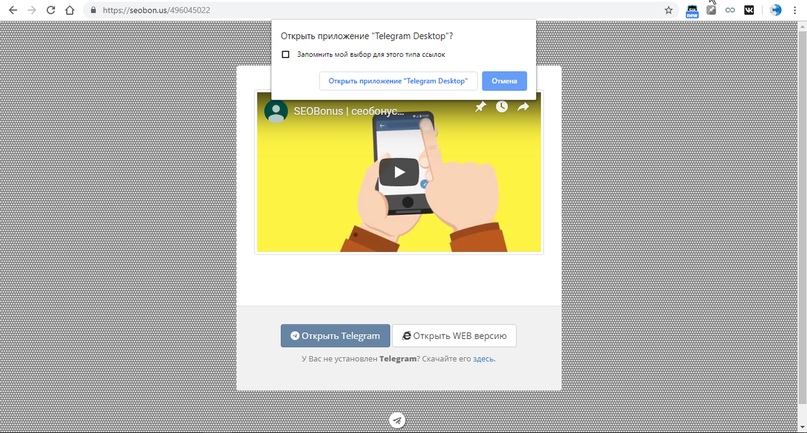This screenshot has height=433, width=807.
Task: Open the VK extension icon
Action: [749, 10]
